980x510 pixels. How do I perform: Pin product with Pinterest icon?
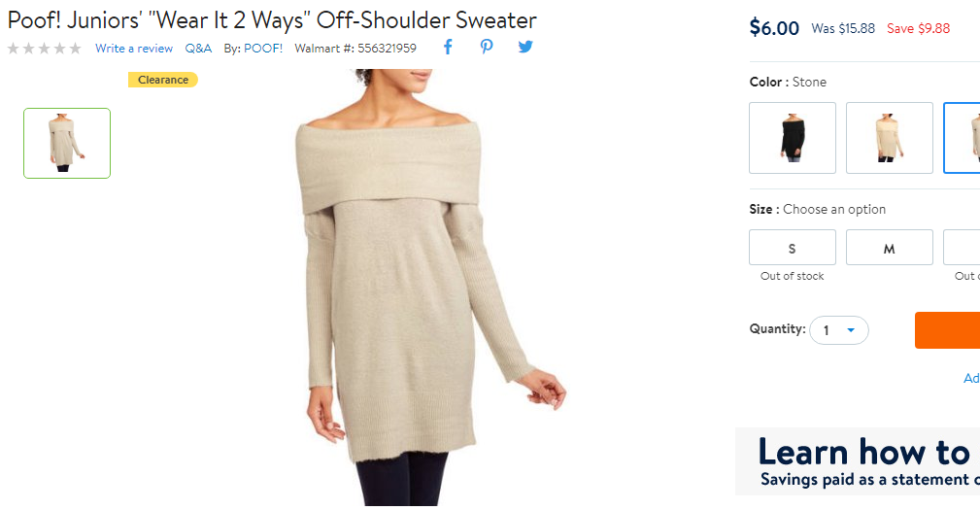point(487,47)
